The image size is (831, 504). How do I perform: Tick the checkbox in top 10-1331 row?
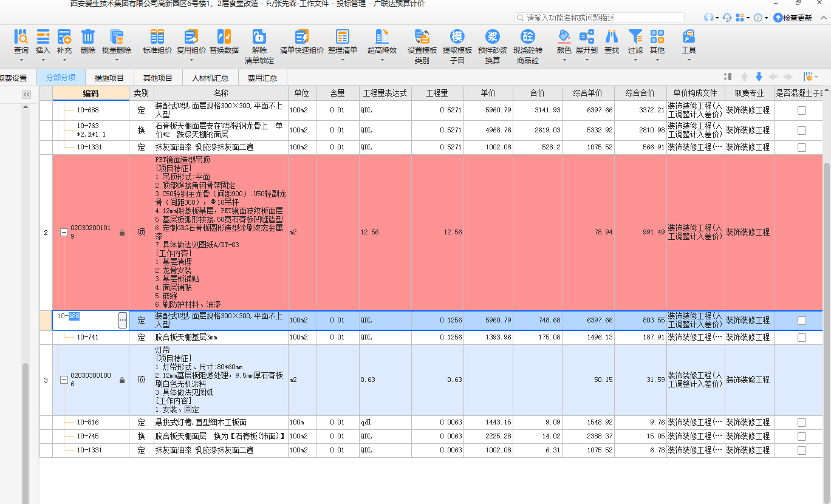click(x=802, y=148)
